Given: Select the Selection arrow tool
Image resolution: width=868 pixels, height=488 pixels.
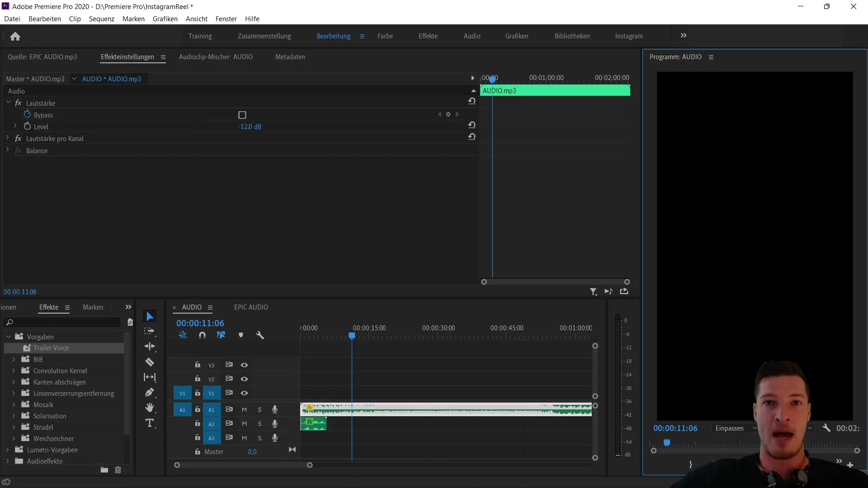Looking at the screenshot, I should (x=150, y=316).
